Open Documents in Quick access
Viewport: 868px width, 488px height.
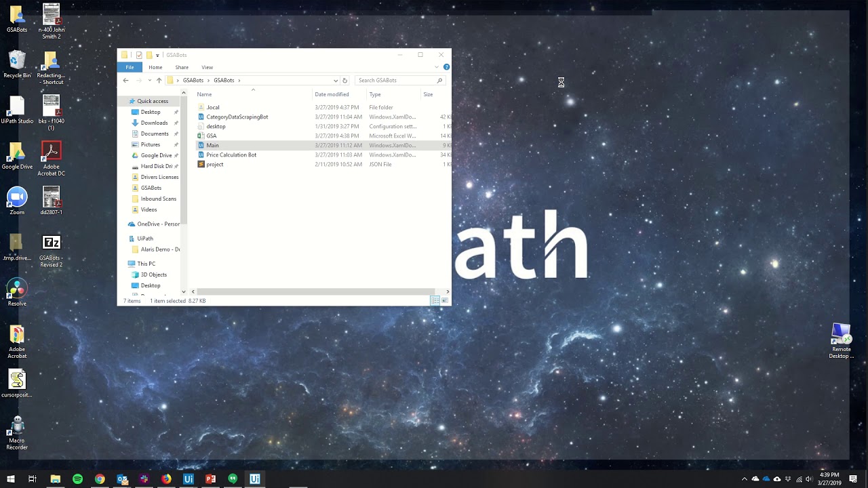(155, 134)
